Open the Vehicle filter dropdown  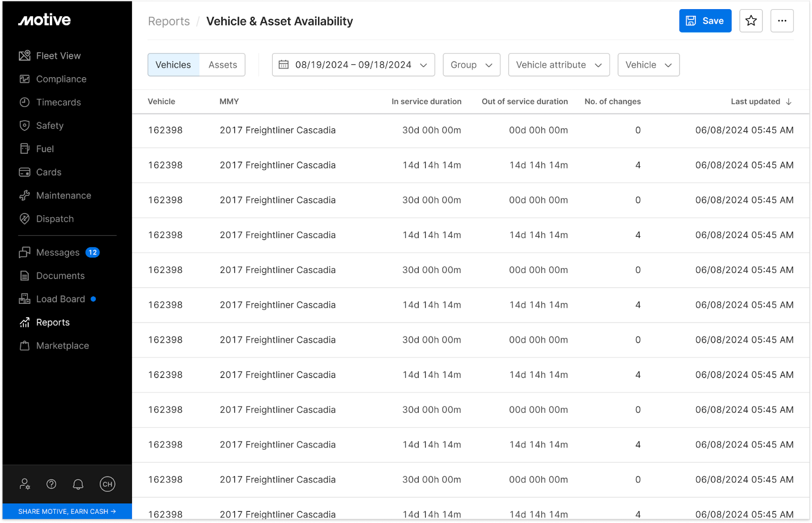click(x=648, y=65)
